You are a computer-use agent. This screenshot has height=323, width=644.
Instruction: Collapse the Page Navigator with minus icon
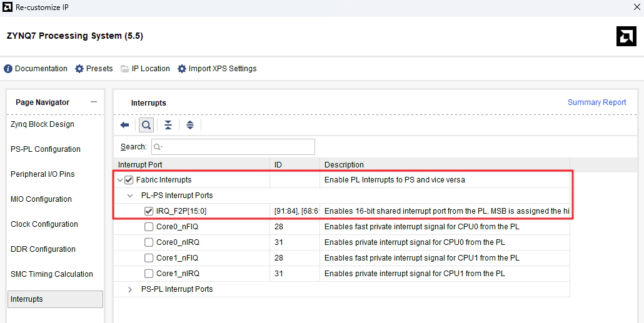click(x=94, y=102)
